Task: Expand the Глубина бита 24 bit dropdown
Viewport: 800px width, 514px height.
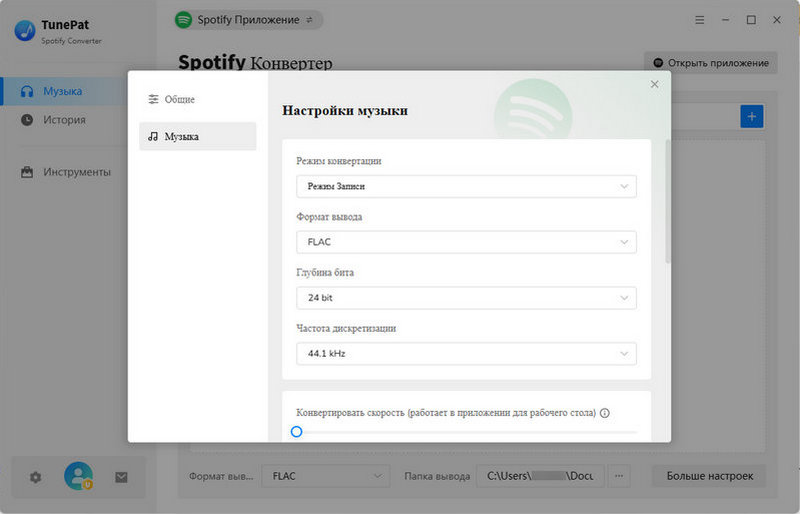Action: pos(466,298)
